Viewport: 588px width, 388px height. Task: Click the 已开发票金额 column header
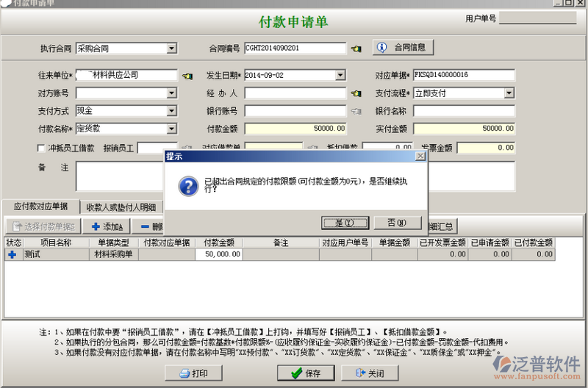pyautogui.click(x=442, y=243)
